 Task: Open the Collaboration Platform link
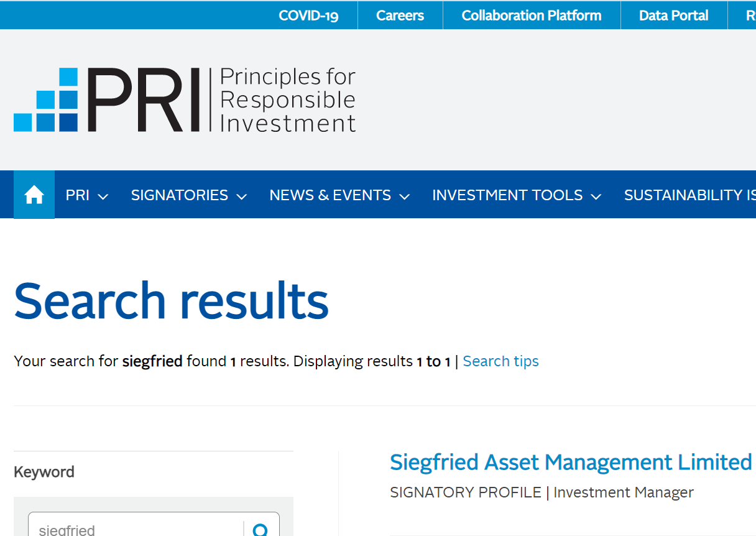[532, 16]
